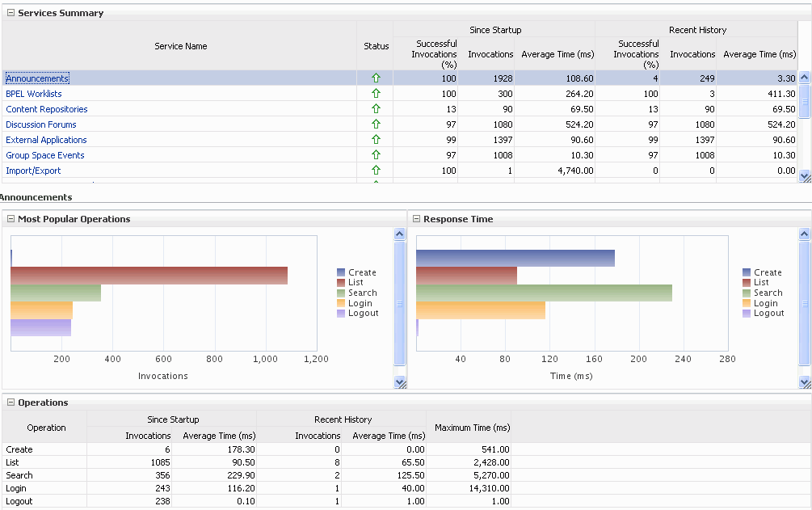Collapse the Operations panel
Image resolution: width=812 pixels, height=510 pixels.
tap(10, 402)
